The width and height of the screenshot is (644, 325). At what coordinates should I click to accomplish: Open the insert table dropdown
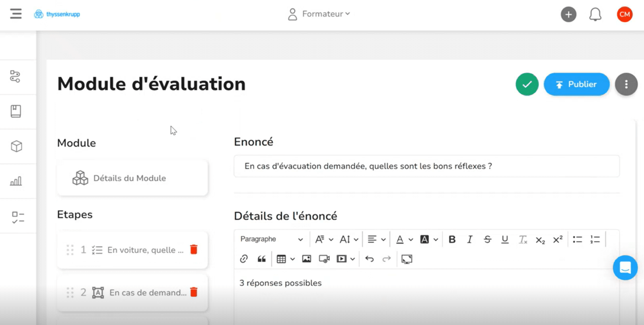pyautogui.click(x=285, y=259)
